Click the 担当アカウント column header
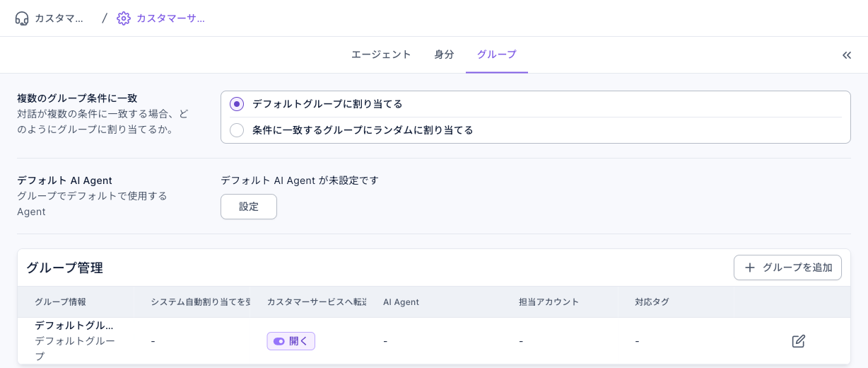Screen dimensions: 868x368 point(549,302)
